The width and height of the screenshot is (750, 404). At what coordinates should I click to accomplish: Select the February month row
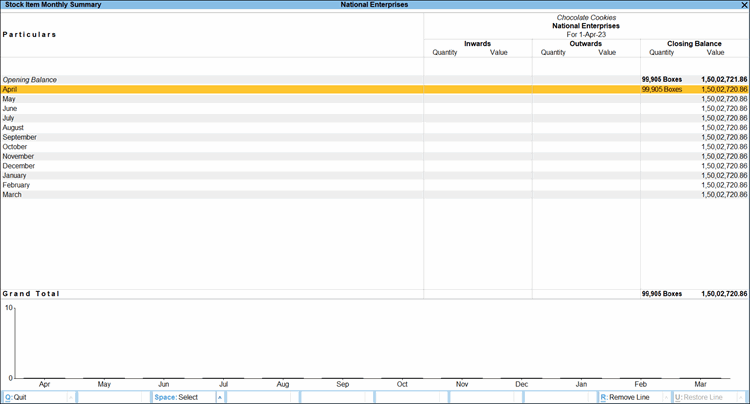(375, 185)
